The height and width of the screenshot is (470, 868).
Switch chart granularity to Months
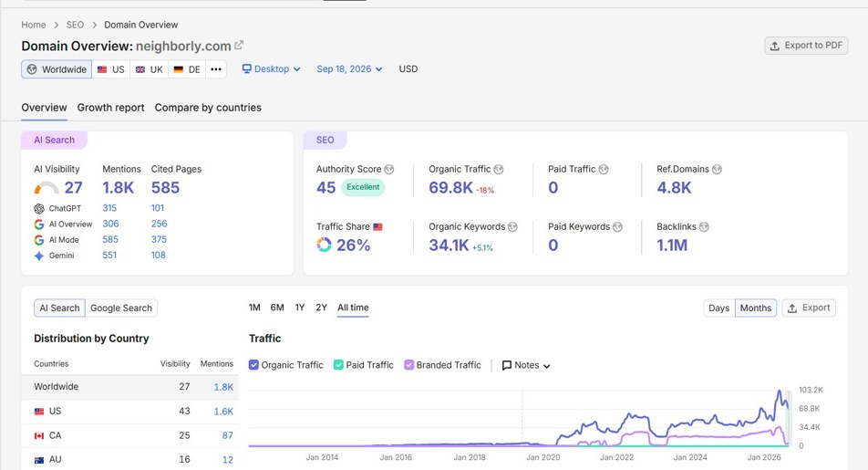pos(756,308)
